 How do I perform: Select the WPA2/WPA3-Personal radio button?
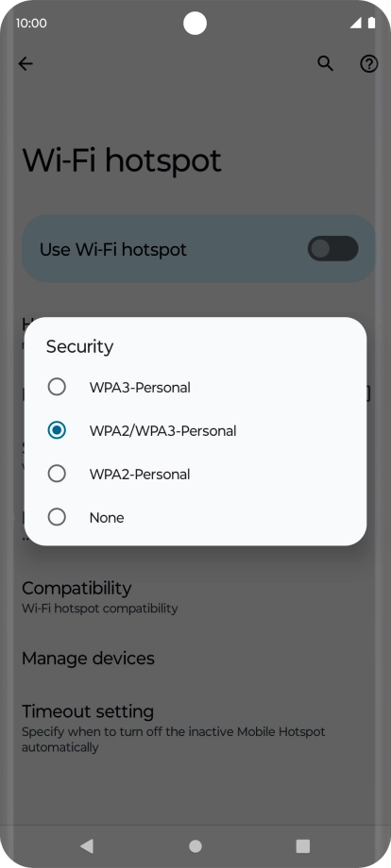click(x=57, y=430)
